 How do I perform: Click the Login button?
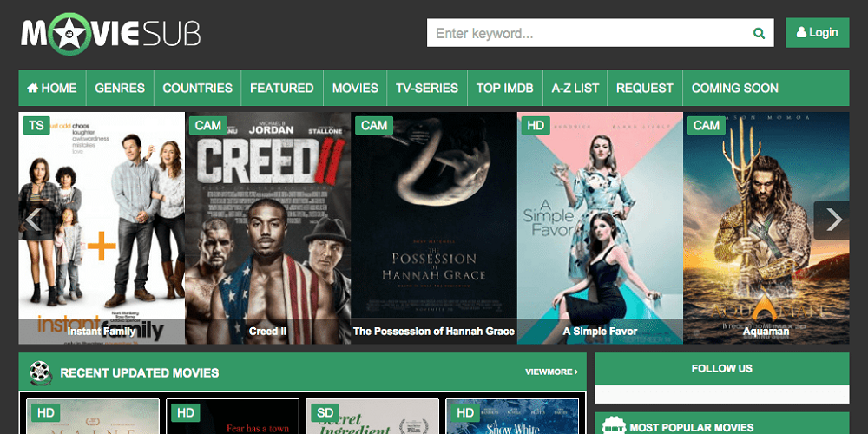817,33
